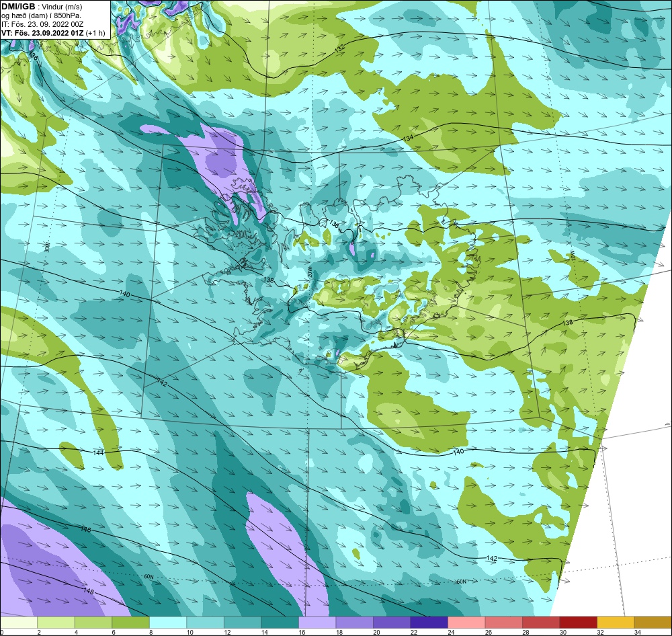The height and width of the screenshot is (636, 672).
Task: Click the 20W longitude label
Action: click(x=308, y=272)
